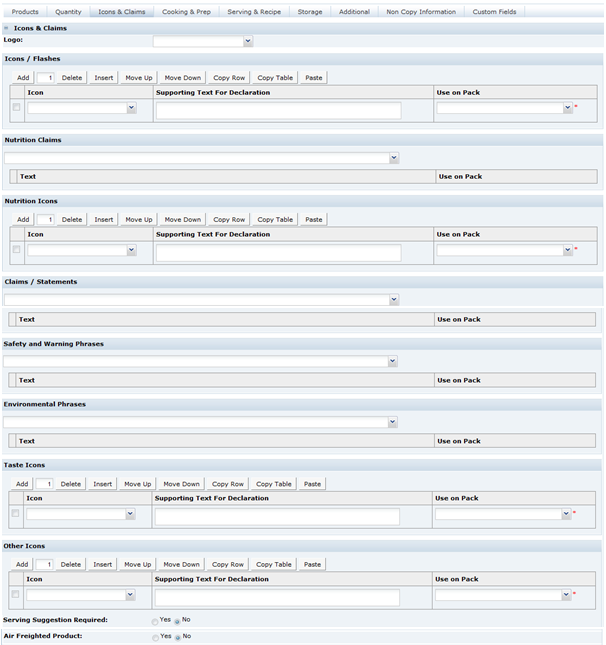Tick the row checkbox in Nutrition Icons table
Screen dimensions: 606x645
click(x=16, y=249)
